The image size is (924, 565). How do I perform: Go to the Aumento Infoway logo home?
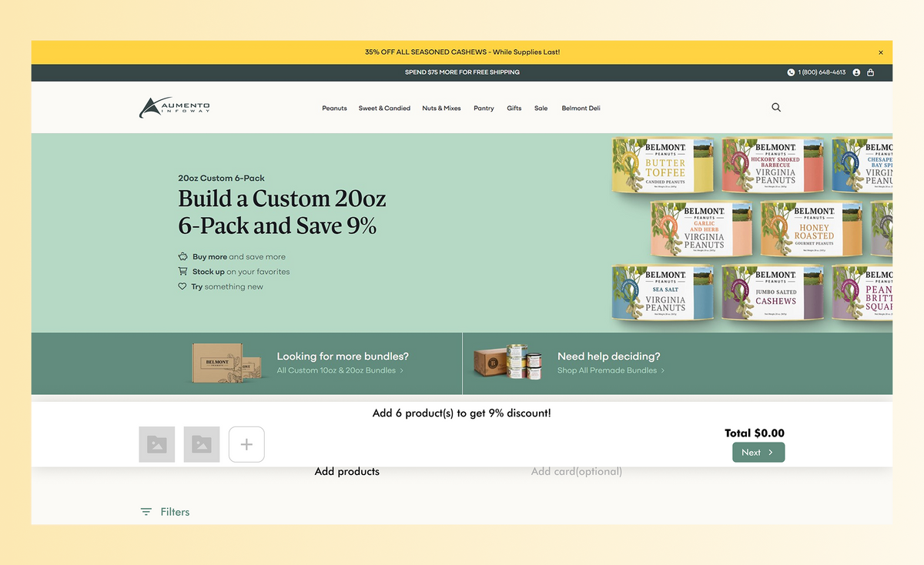tap(175, 108)
